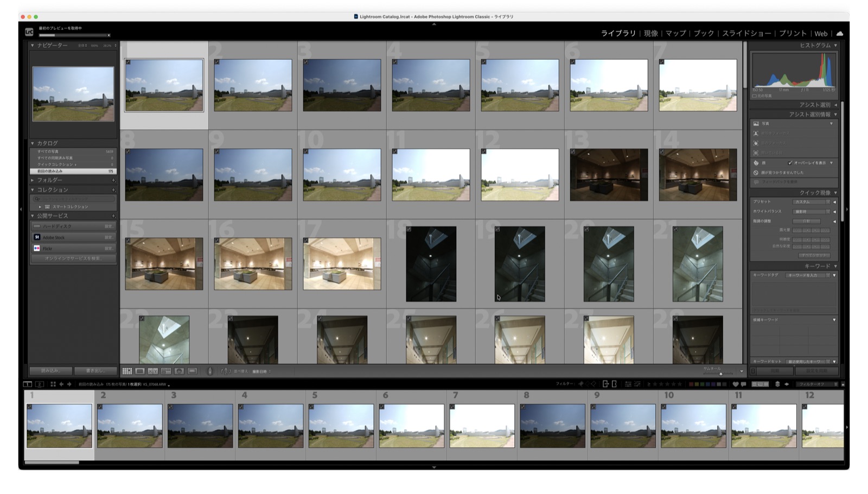Click the hard disk publish icon

(37, 226)
